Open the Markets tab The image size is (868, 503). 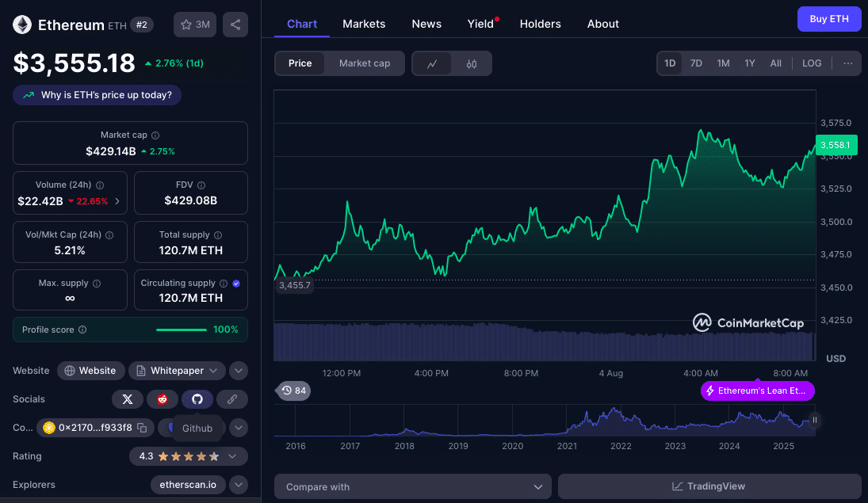(364, 24)
